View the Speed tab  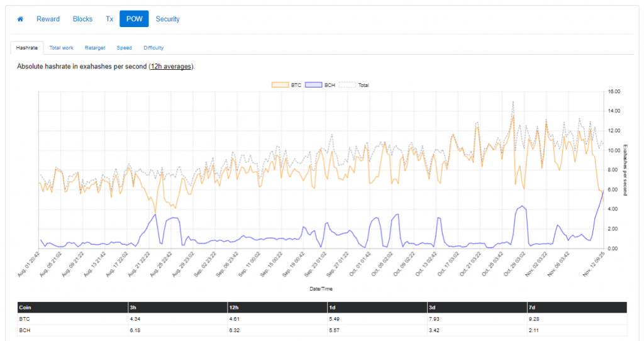click(124, 48)
